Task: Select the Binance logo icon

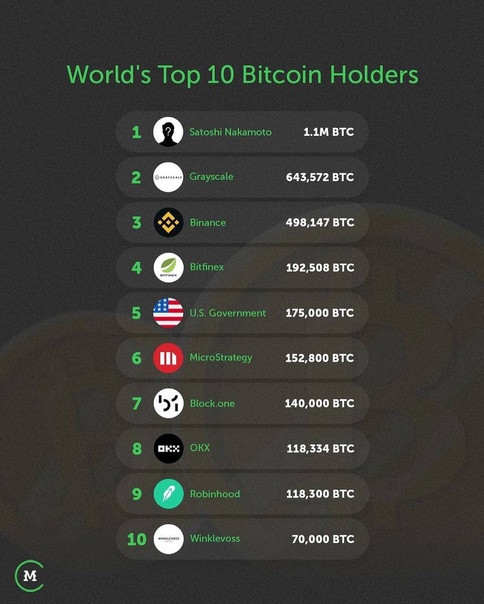Action: (x=168, y=222)
